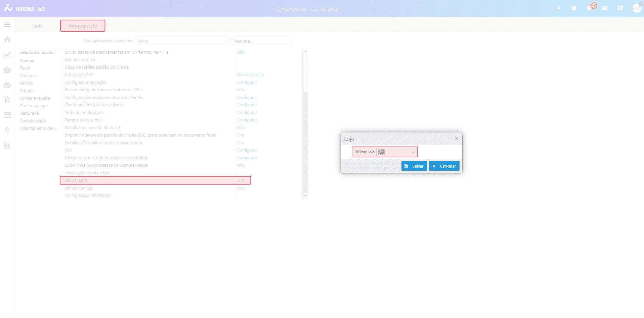The height and width of the screenshot is (318, 644).
Task: Switch to the Início tab
Action: [37, 26]
